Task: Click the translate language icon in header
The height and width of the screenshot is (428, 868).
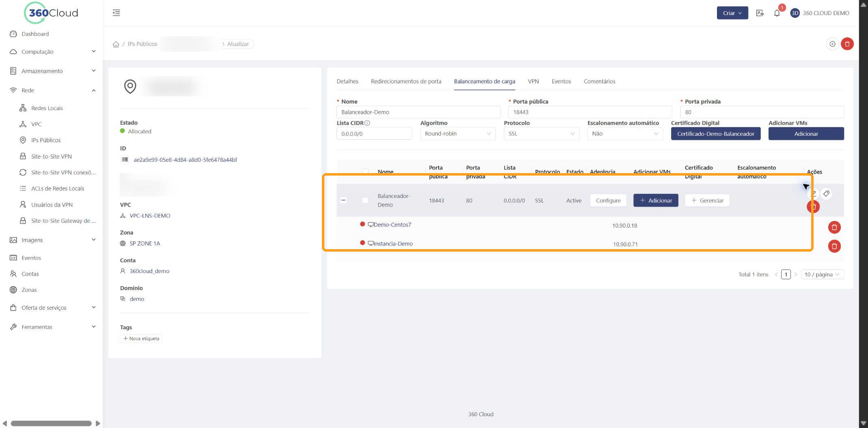Action: (x=760, y=13)
